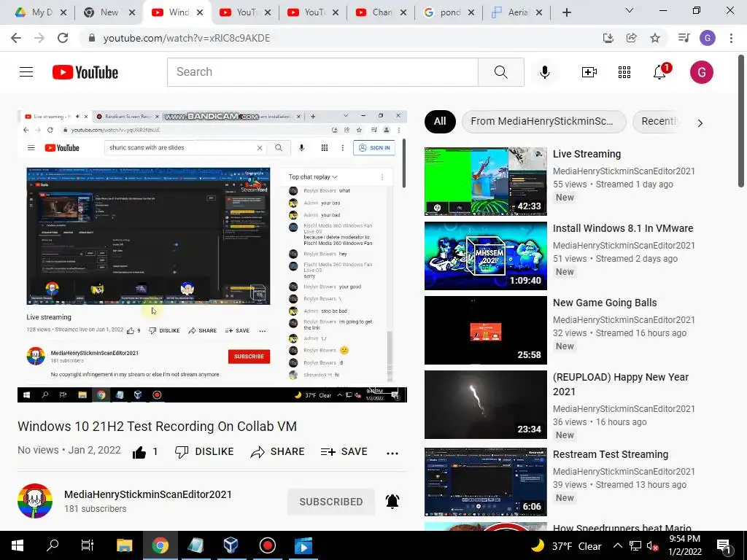Open the Bandicam recorder taskbar icon

tap(267, 545)
